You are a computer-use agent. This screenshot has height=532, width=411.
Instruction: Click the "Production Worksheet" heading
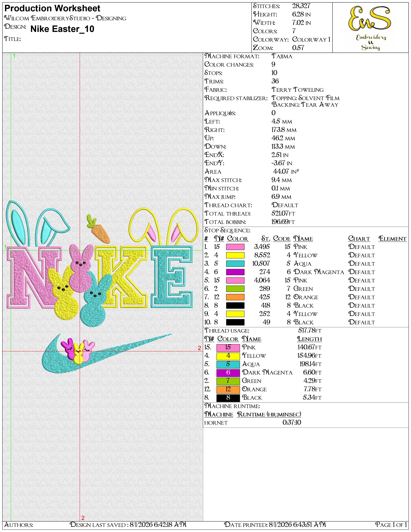[52, 8]
